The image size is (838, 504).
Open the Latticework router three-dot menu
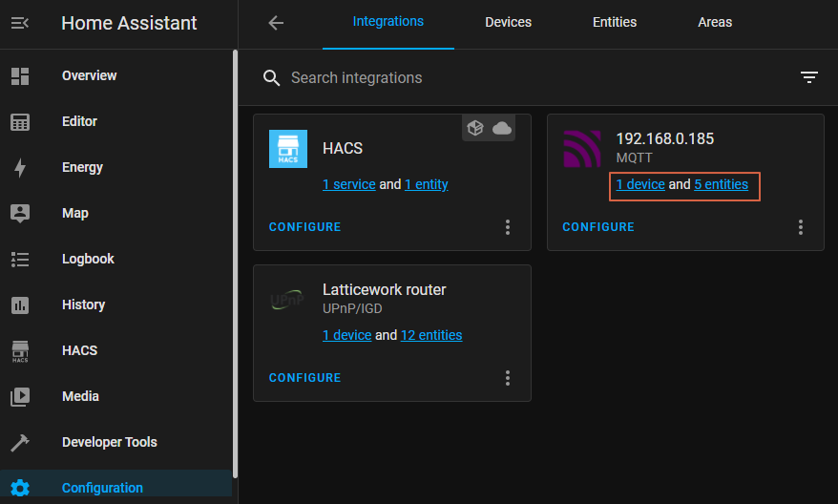point(508,378)
